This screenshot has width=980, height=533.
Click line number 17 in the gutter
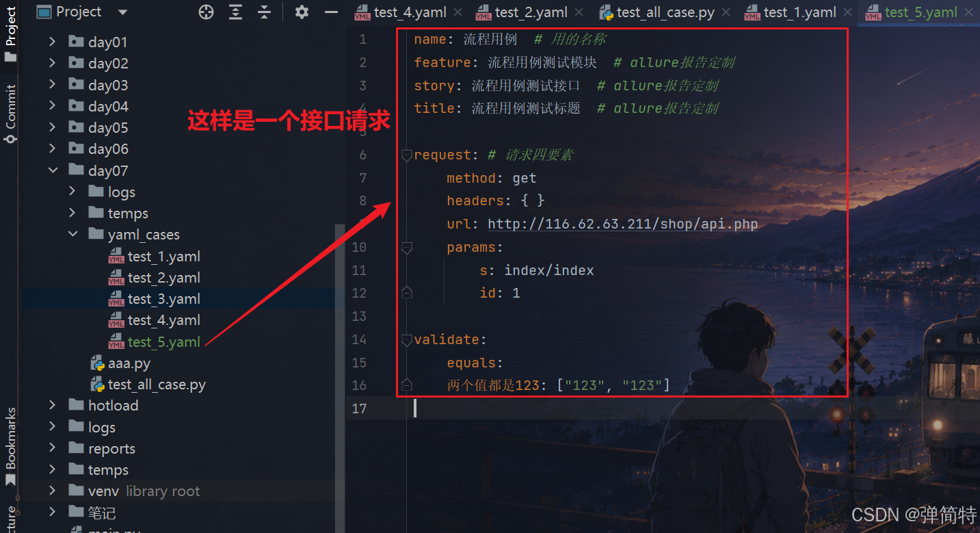[358, 408]
